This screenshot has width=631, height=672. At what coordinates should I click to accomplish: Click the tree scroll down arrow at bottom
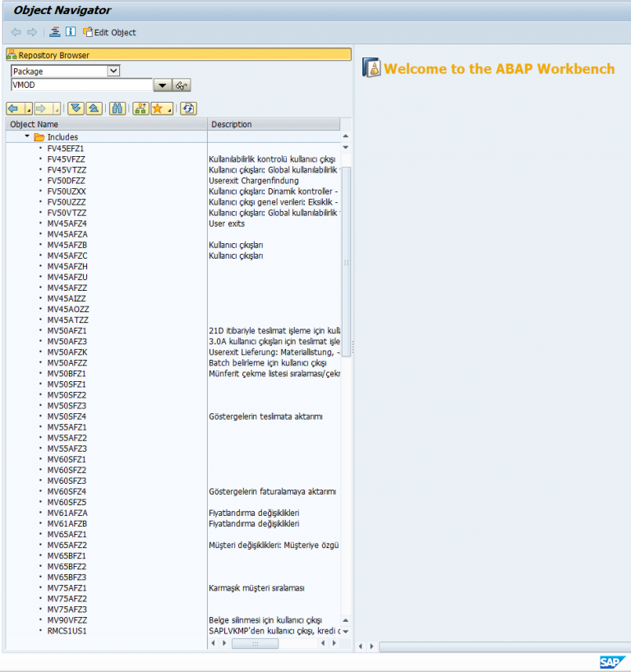[346, 631]
